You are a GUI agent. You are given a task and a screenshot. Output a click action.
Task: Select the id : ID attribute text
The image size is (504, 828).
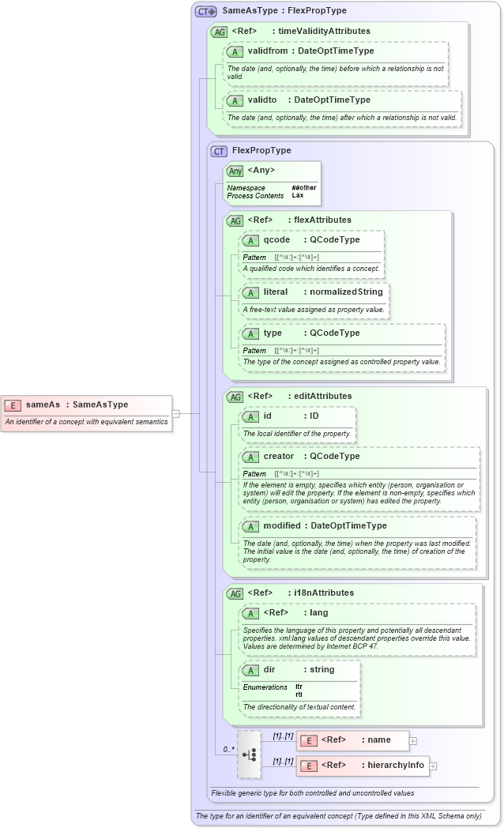coord(291,416)
